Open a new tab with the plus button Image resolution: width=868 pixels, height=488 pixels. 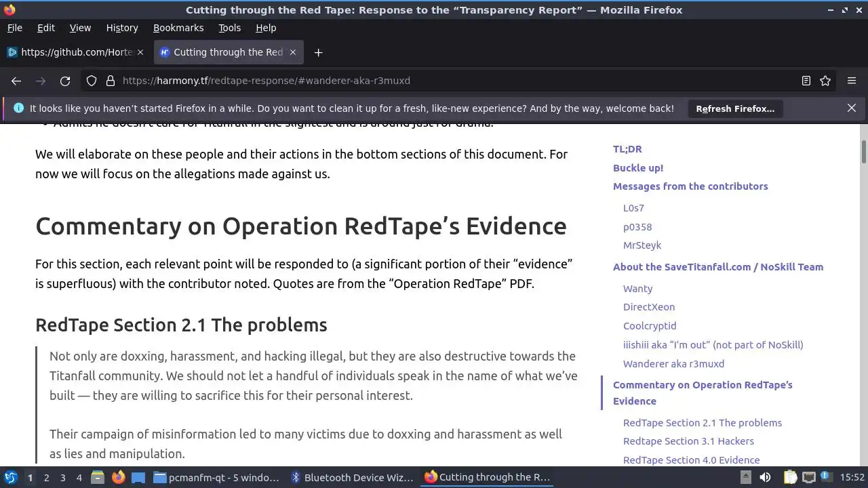(318, 52)
